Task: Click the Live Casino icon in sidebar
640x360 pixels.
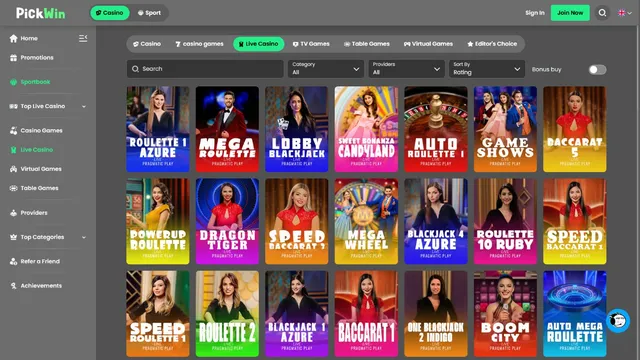Action: coord(13,150)
